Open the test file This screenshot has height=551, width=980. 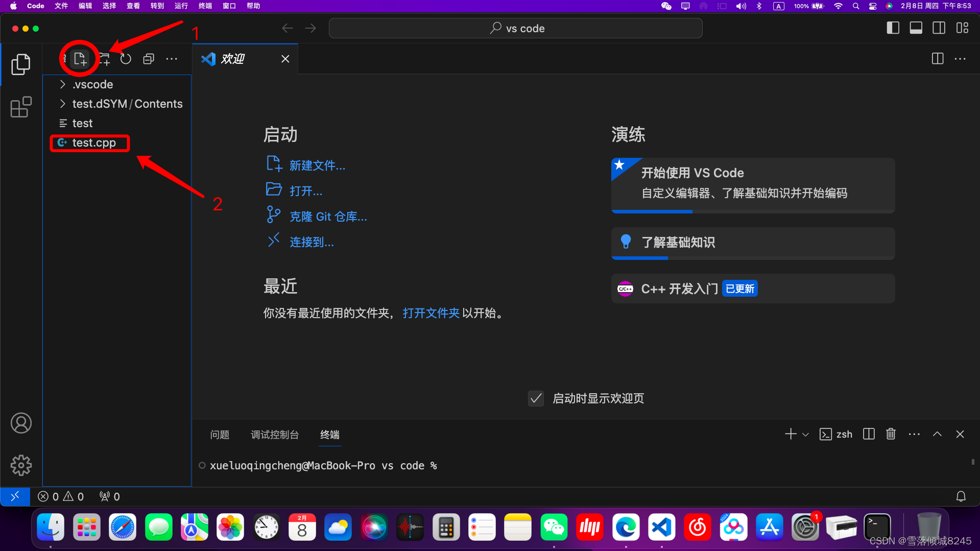point(117,123)
